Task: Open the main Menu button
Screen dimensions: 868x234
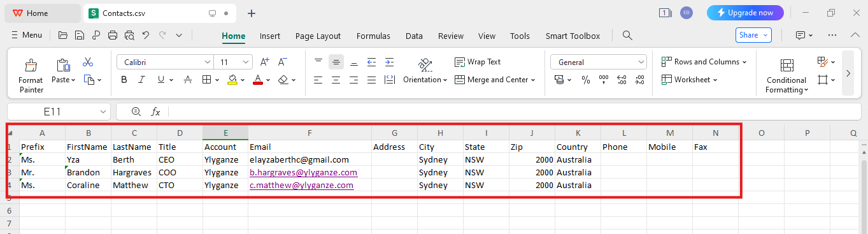Action: pos(27,35)
